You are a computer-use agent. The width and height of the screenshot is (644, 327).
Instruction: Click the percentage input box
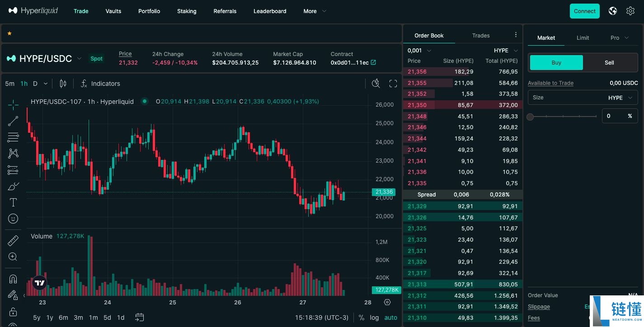pos(620,116)
